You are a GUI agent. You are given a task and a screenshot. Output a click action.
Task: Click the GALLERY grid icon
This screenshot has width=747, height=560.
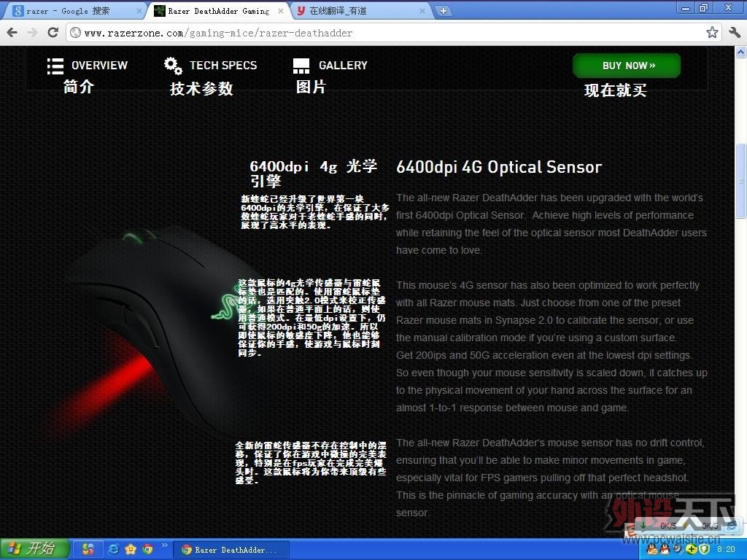tap(301, 66)
